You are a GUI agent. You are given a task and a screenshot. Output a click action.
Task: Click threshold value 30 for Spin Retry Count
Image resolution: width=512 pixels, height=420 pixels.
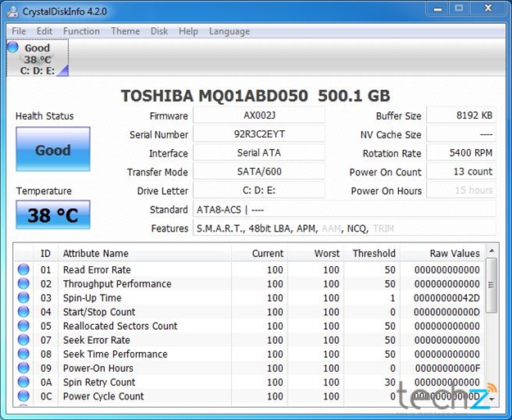coord(390,382)
